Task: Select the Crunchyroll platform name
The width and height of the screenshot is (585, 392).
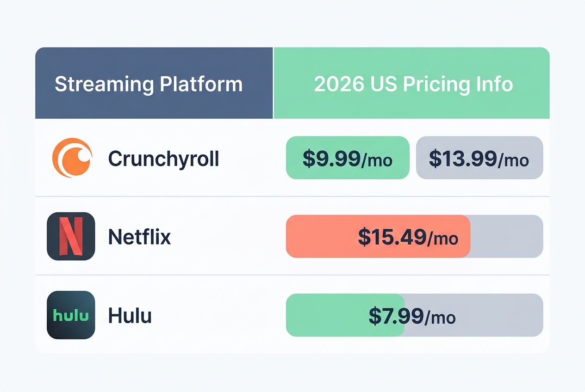Action: point(163,159)
